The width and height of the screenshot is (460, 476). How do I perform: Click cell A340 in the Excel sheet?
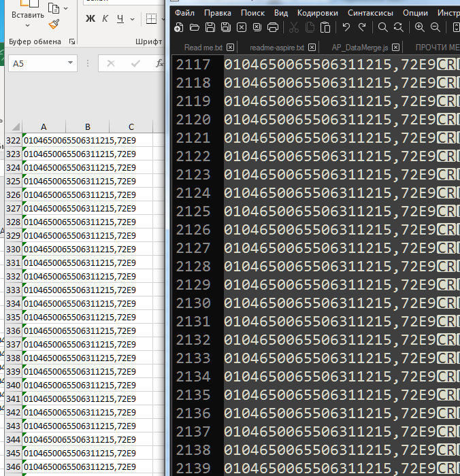(44, 385)
